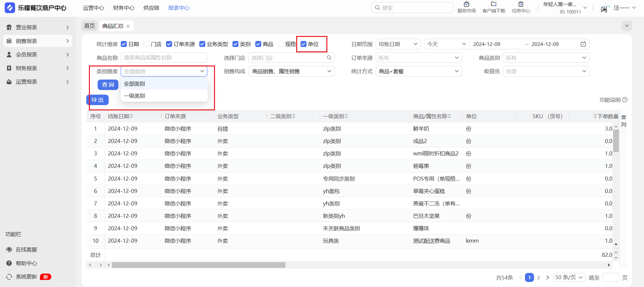Uncheck the 业务类型 checkbox
The image size is (644, 287).
(202, 44)
